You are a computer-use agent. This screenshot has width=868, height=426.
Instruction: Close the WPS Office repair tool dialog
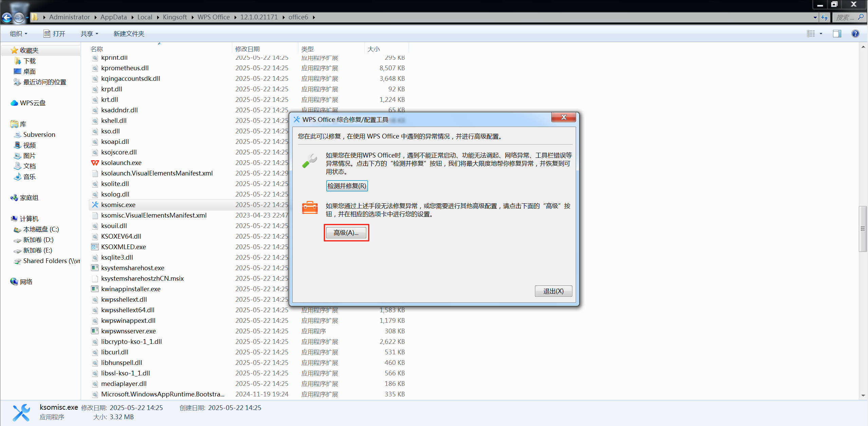(x=564, y=117)
